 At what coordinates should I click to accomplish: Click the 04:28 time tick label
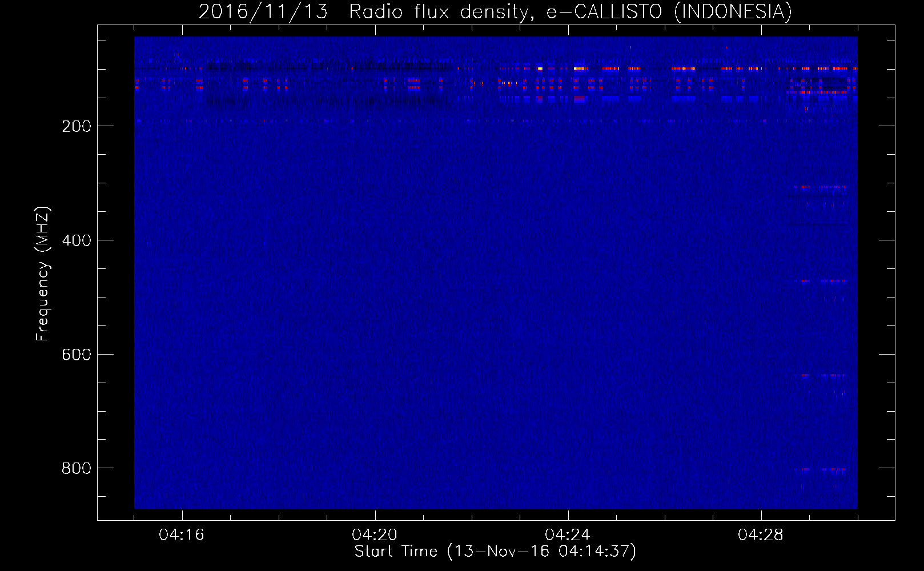click(x=761, y=535)
